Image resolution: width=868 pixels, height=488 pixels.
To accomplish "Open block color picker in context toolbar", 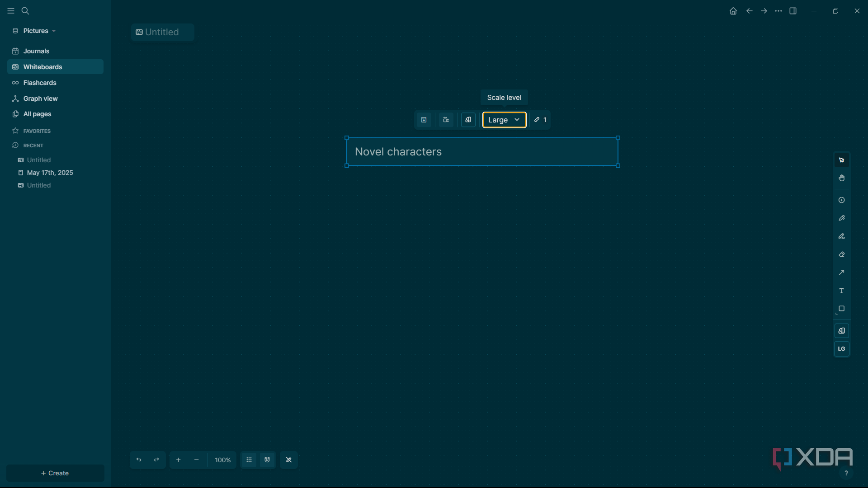I will [468, 120].
